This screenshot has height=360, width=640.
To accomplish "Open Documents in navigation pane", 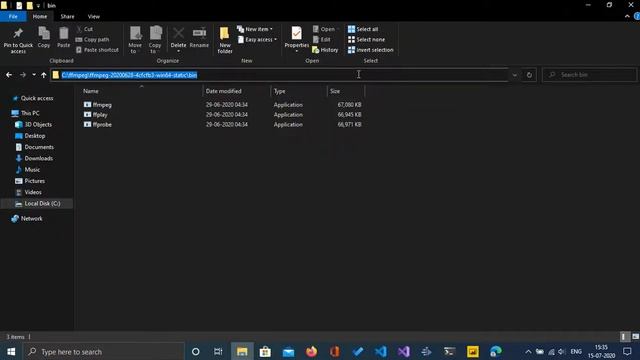I will point(39,147).
